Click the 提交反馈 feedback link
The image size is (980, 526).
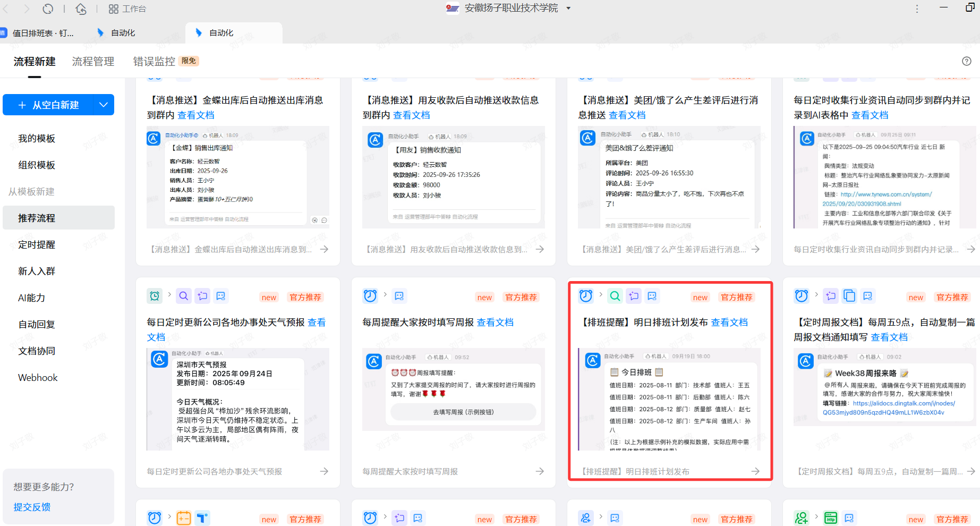coord(31,507)
